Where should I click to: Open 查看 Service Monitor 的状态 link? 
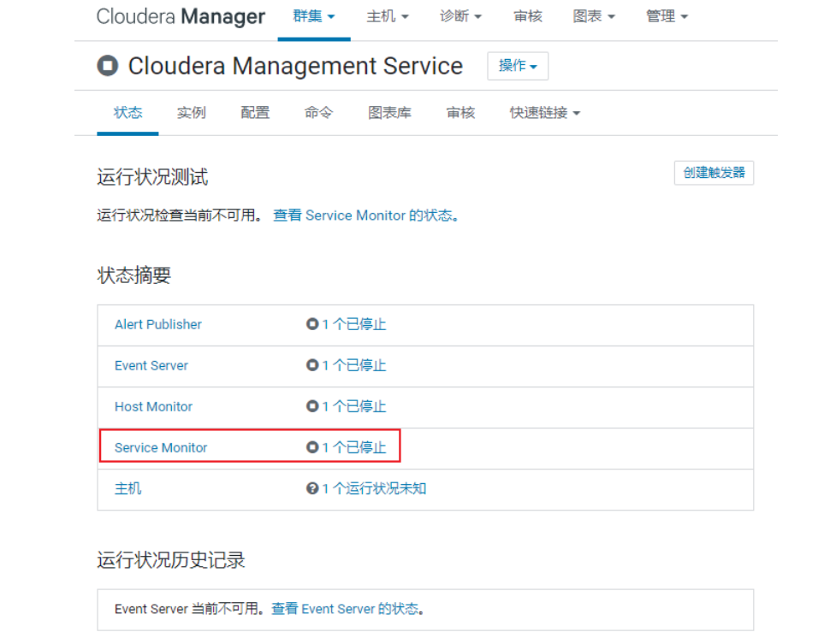(x=365, y=216)
